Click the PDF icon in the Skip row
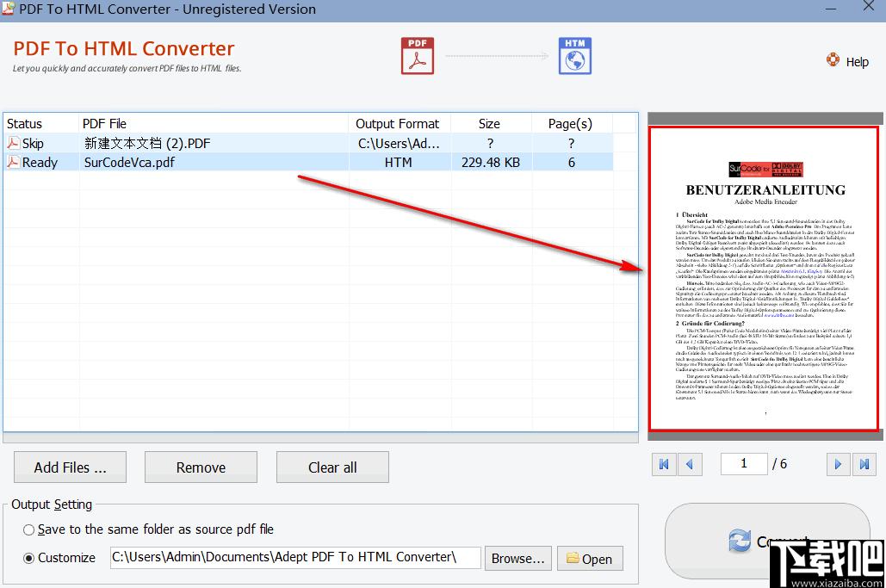Viewport: 886px width, 588px height. click(x=13, y=143)
